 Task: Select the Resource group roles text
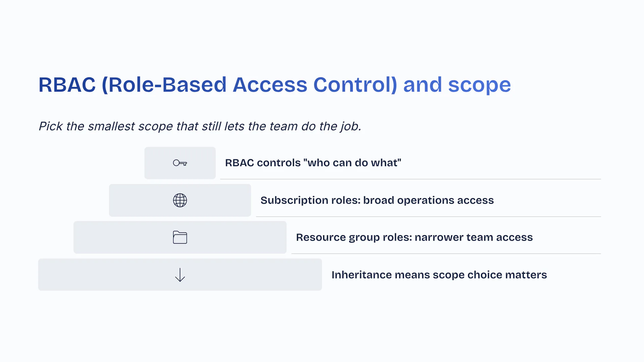click(414, 237)
